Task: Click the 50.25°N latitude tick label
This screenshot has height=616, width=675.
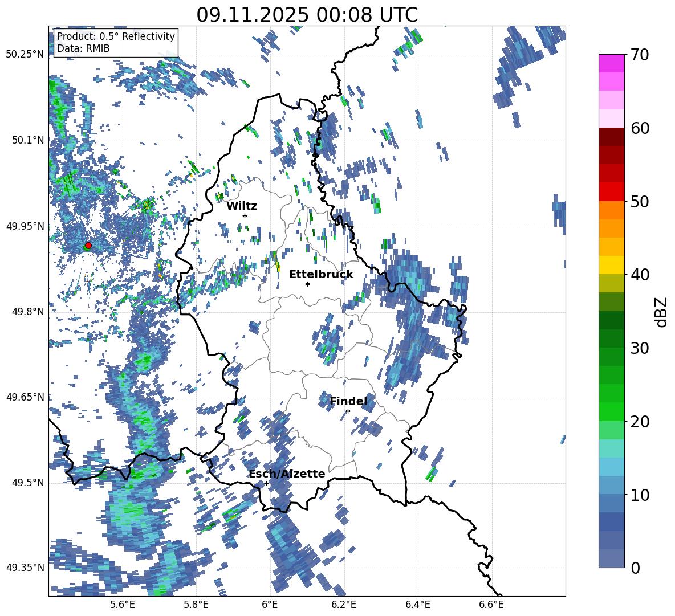Action: pos(25,55)
